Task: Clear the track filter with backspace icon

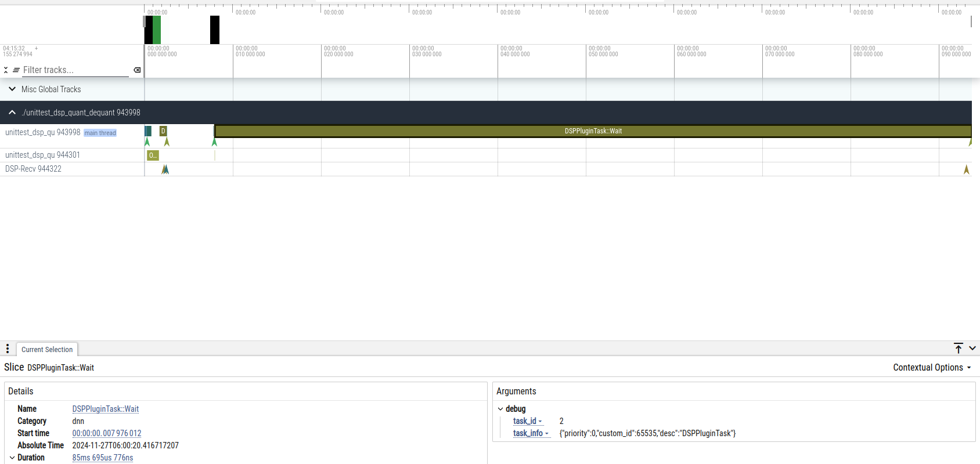Action: click(x=137, y=70)
